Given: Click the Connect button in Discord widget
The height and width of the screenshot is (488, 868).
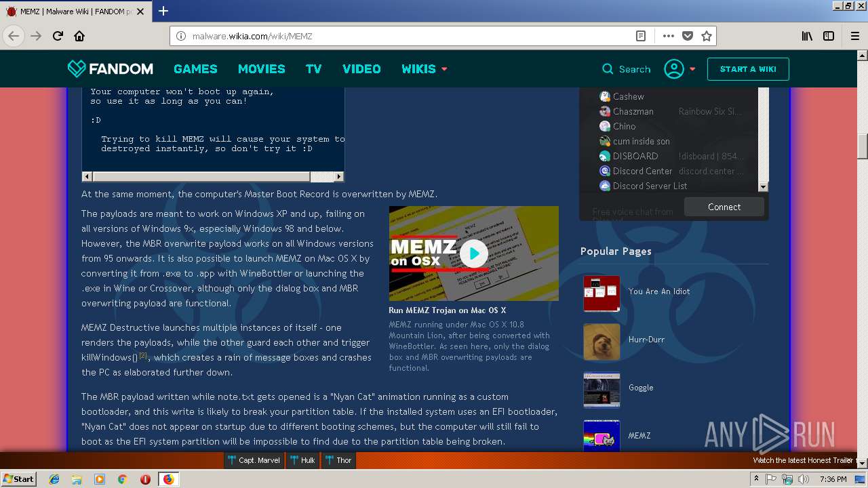Looking at the screenshot, I should 724,207.
